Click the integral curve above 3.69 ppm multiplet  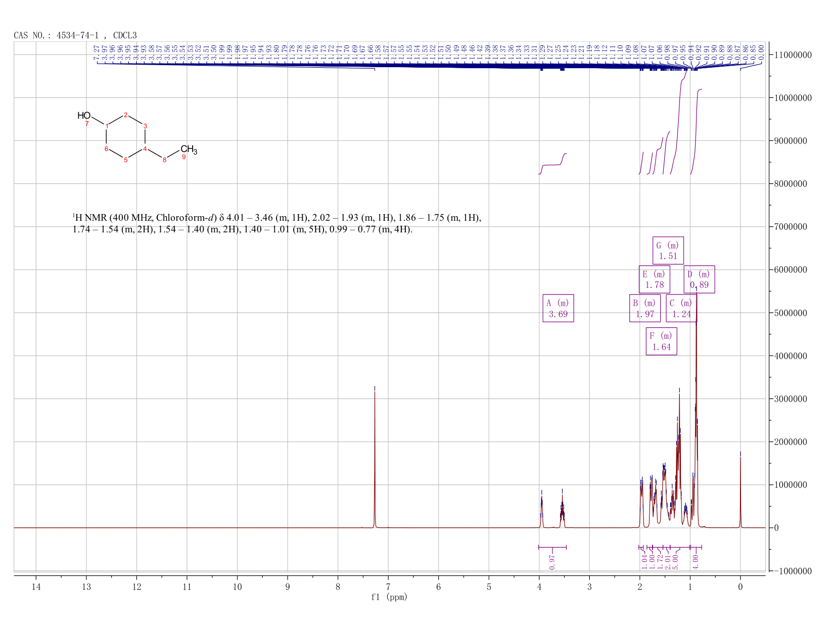pos(552,164)
